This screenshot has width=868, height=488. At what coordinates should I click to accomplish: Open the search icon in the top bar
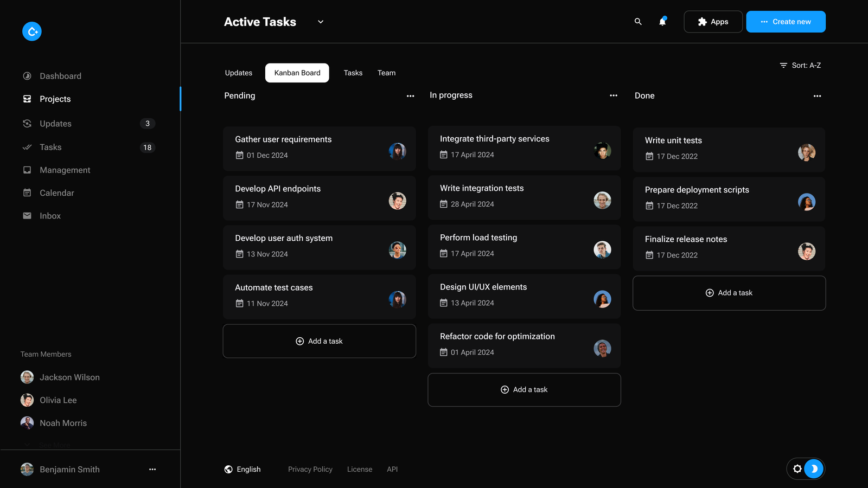pyautogui.click(x=637, y=22)
